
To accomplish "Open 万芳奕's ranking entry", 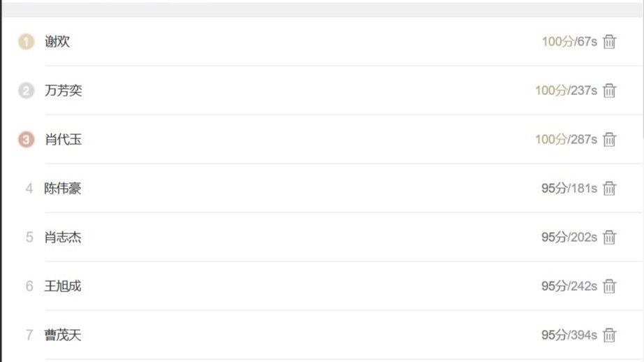I will [x=64, y=91].
